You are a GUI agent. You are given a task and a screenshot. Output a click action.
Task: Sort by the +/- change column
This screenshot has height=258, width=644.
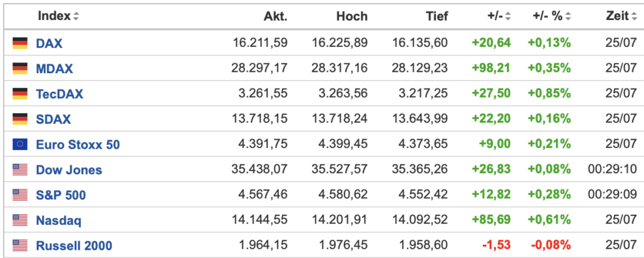pyautogui.click(x=508, y=16)
